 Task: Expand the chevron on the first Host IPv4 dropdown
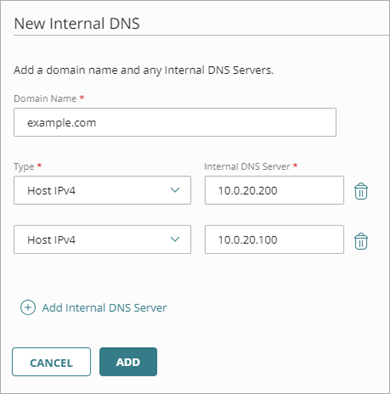175,190
